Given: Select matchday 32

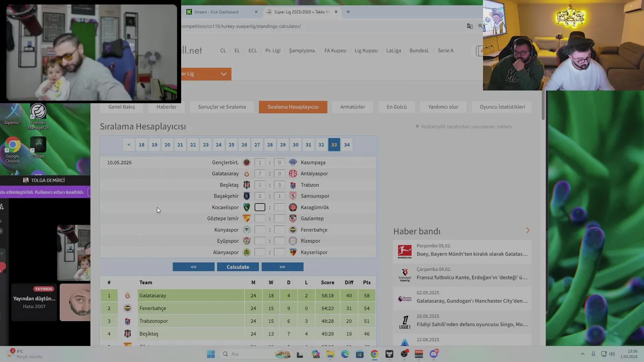Looking at the screenshot, I should point(321,145).
